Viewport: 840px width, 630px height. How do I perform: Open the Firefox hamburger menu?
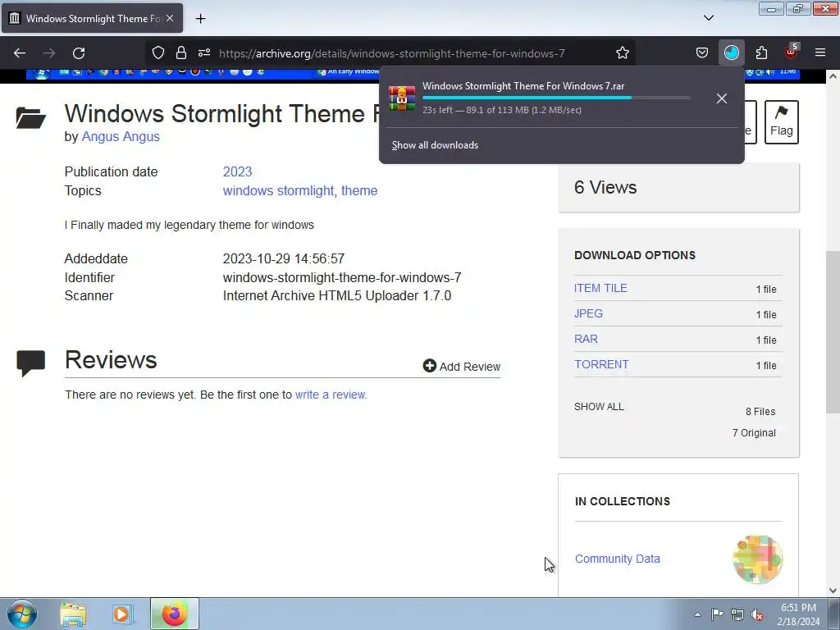820,53
